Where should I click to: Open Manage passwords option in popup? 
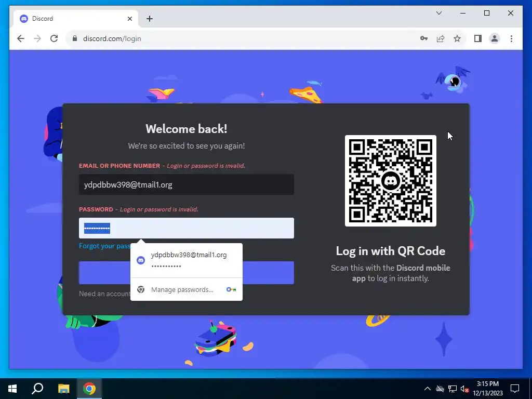187,289
